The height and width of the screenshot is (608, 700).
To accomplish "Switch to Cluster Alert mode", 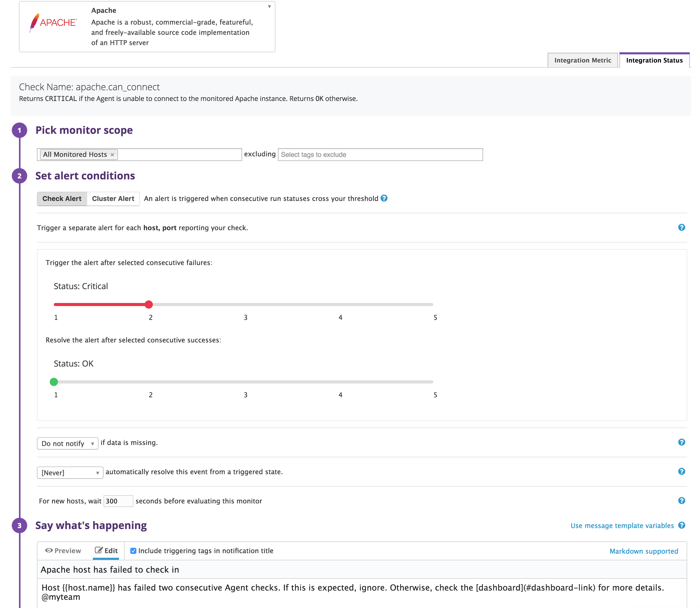I will (113, 198).
